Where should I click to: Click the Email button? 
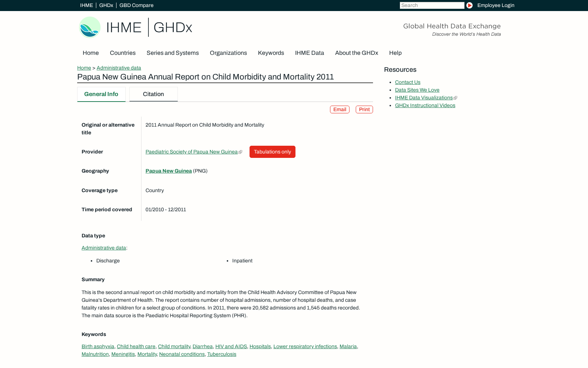pyautogui.click(x=340, y=110)
